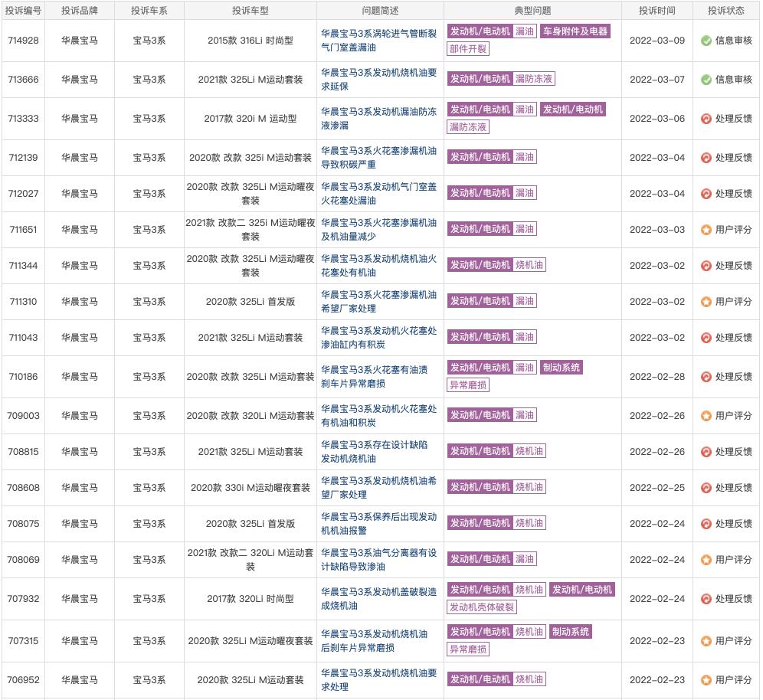Viewport: 763px width, 700px height.
Task: Open complaint link 华晨宝马3系发动机烧机油火花塞处有机油
Action: (x=378, y=266)
